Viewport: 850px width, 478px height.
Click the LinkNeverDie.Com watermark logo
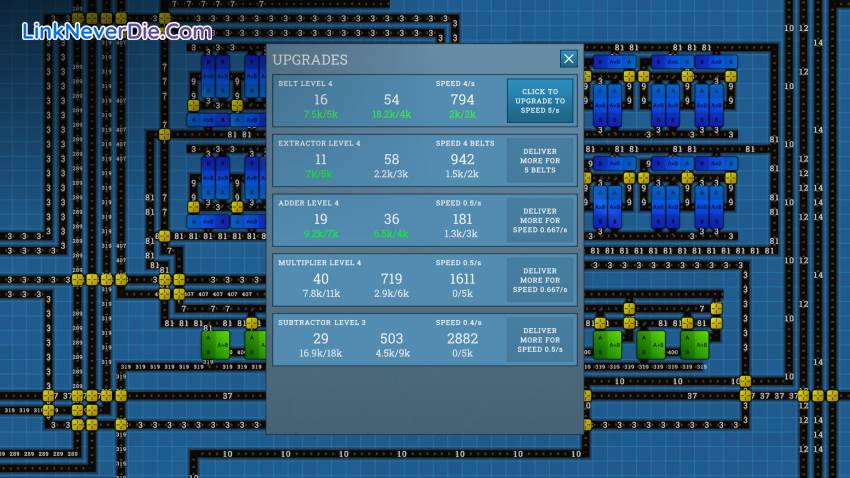[117, 32]
